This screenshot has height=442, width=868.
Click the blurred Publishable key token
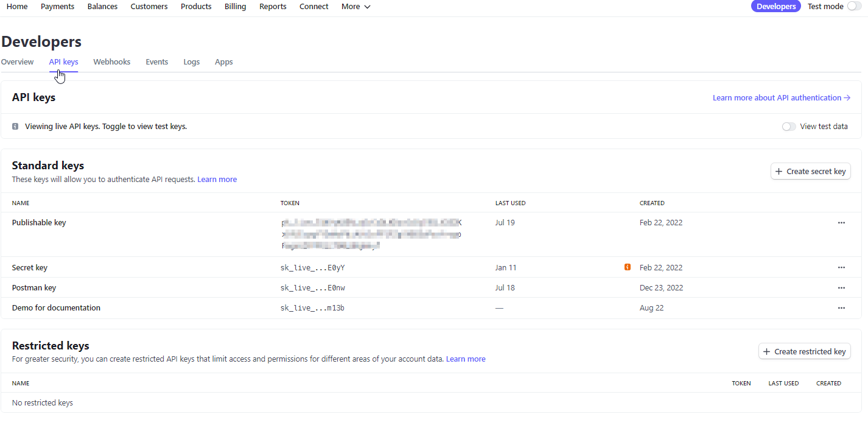pos(371,234)
